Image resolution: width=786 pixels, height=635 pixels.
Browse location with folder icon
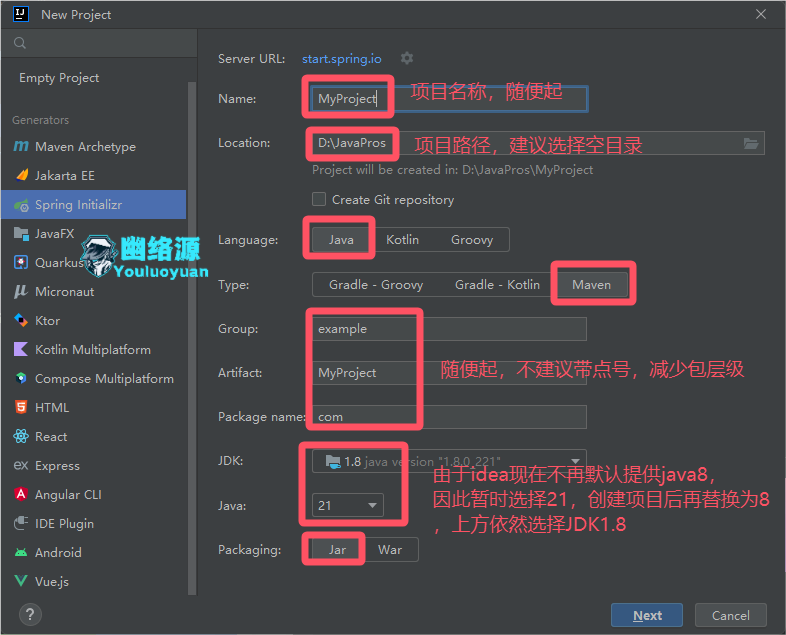tap(750, 143)
